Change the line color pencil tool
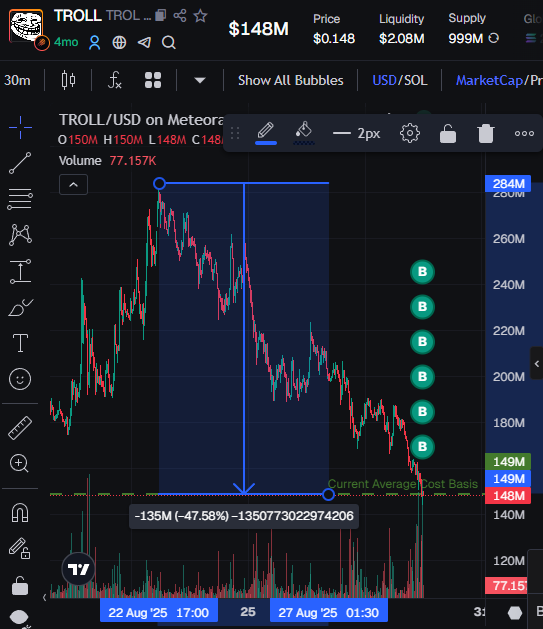The width and height of the screenshot is (543, 629). point(266,133)
